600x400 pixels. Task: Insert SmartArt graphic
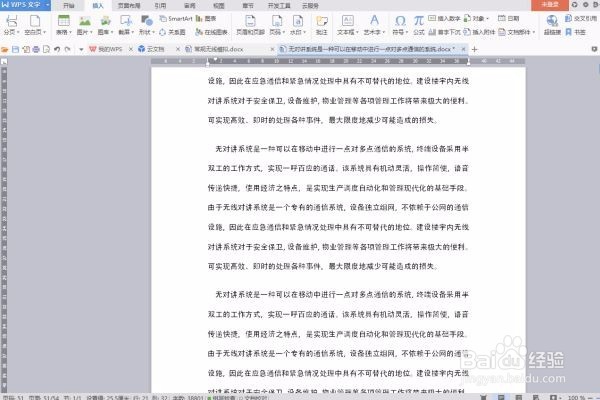point(176,18)
